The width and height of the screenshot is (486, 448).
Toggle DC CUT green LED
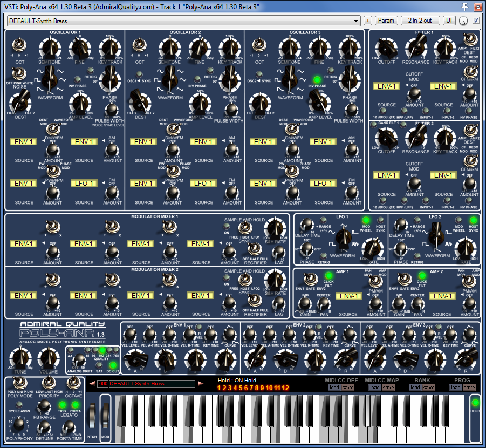tap(113, 365)
